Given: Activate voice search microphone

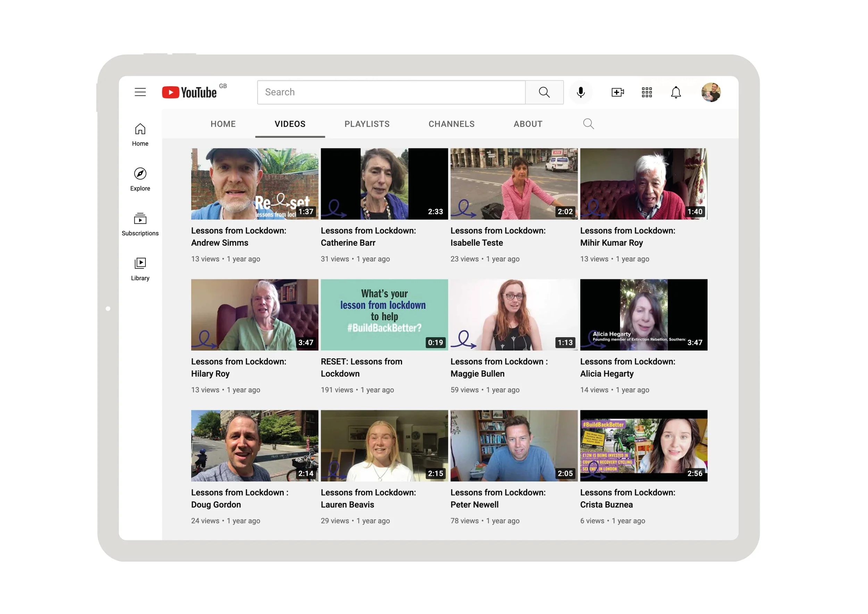Looking at the screenshot, I should tap(580, 92).
